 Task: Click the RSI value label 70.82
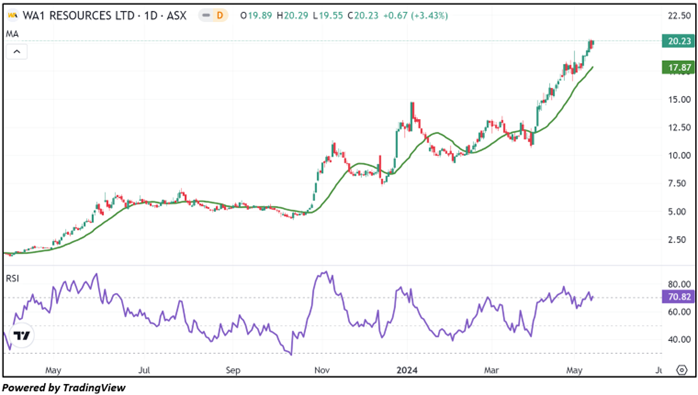[x=678, y=297]
